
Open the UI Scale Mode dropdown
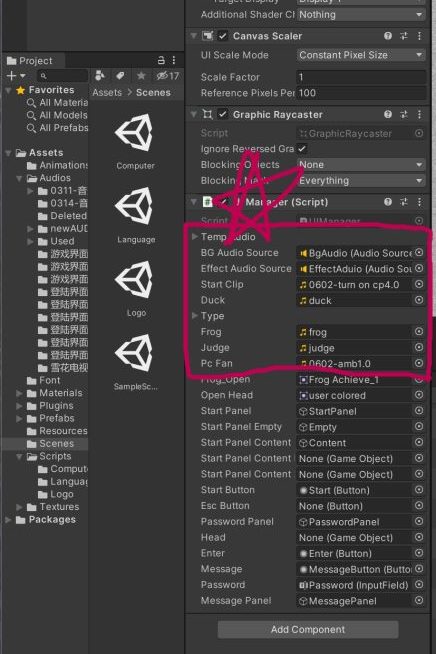[361, 55]
